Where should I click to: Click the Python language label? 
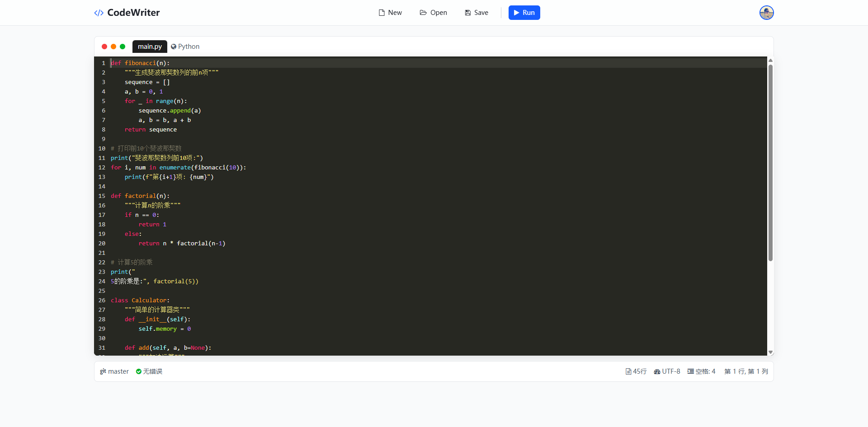point(189,47)
